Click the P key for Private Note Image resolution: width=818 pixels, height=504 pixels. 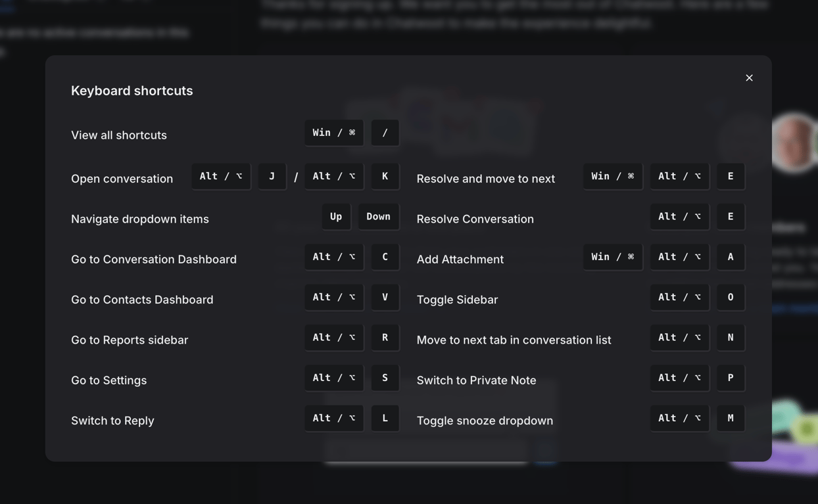coord(731,378)
